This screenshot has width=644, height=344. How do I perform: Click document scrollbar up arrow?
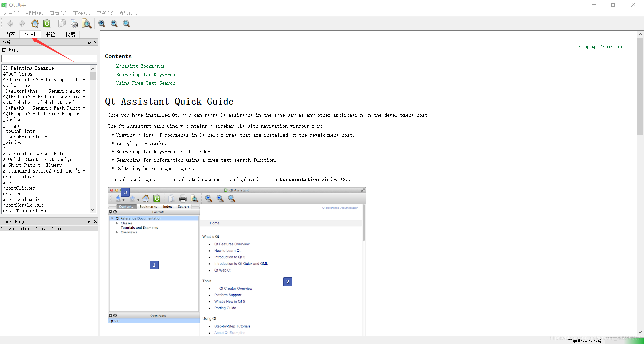[640, 34]
